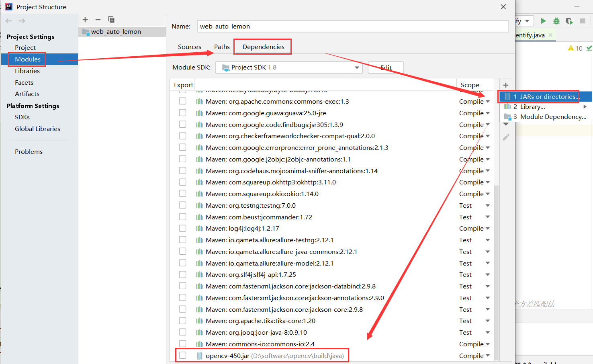
Task: Click the module Name input field
Action: 353,27
